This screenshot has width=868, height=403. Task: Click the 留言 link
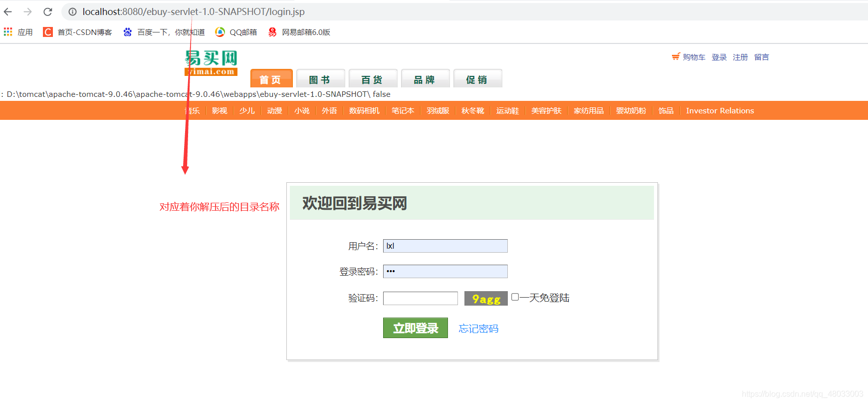[x=762, y=57]
